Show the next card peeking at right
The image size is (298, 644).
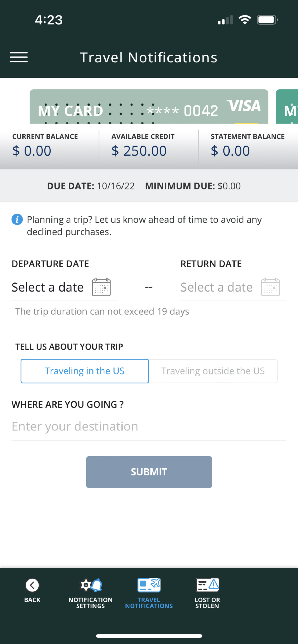287,107
